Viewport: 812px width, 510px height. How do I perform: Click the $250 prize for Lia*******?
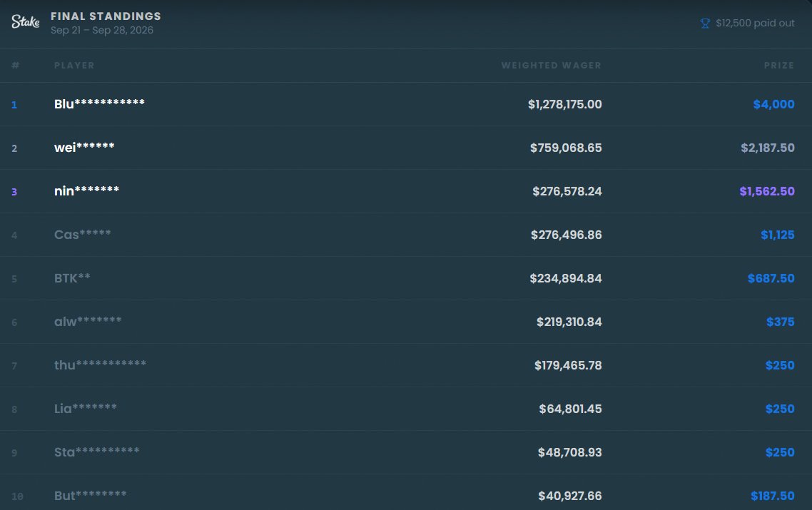[x=780, y=409]
